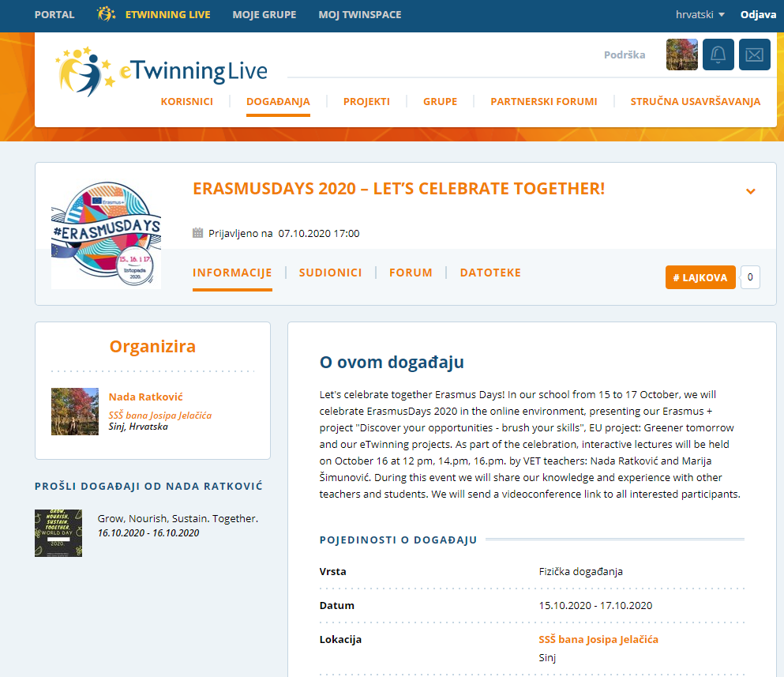Open the STRUČNA USAVRŠAVANJA section
This screenshot has height=677, width=784.
pyautogui.click(x=695, y=102)
